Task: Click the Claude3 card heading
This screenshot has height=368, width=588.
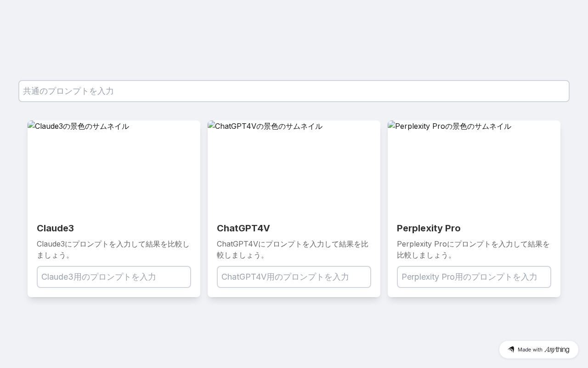Action: pos(55,228)
